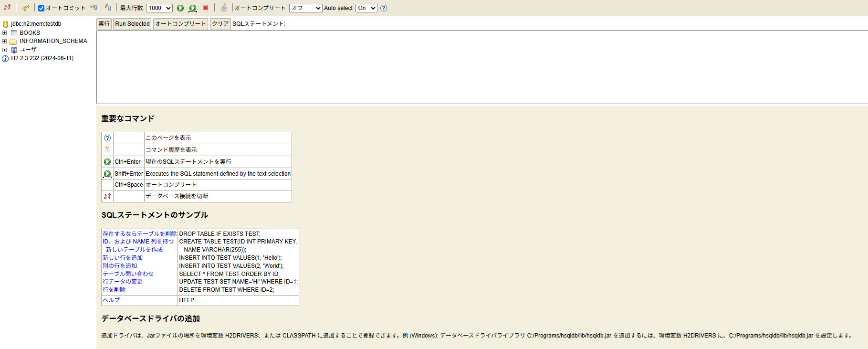
Task: Click the red stop icon
Action: [x=206, y=8]
